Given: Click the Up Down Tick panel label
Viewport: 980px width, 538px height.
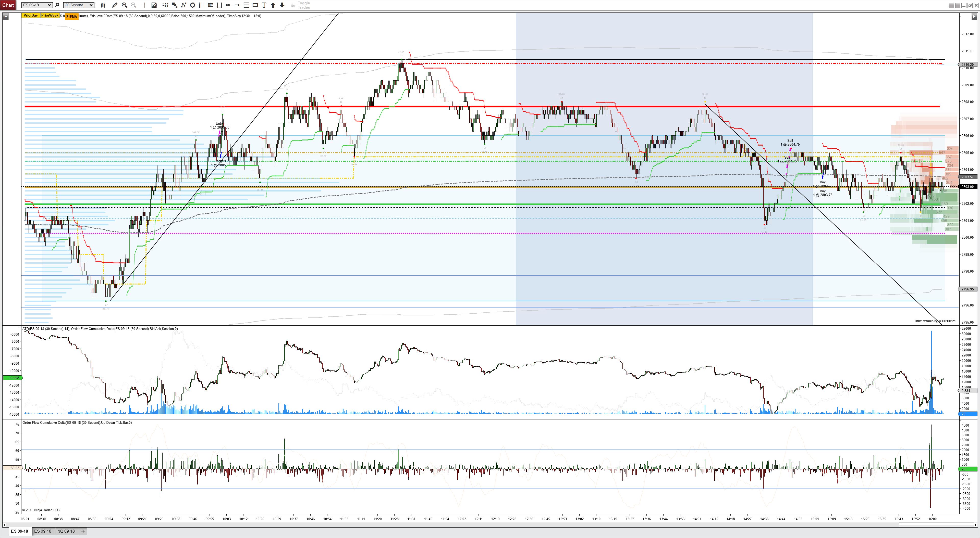Looking at the screenshot, I should coord(77,423).
